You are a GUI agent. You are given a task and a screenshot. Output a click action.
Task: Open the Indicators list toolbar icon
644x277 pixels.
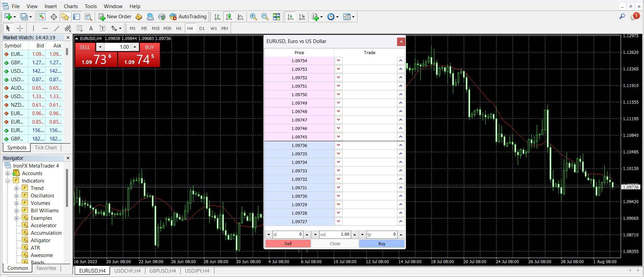click(x=315, y=17)
